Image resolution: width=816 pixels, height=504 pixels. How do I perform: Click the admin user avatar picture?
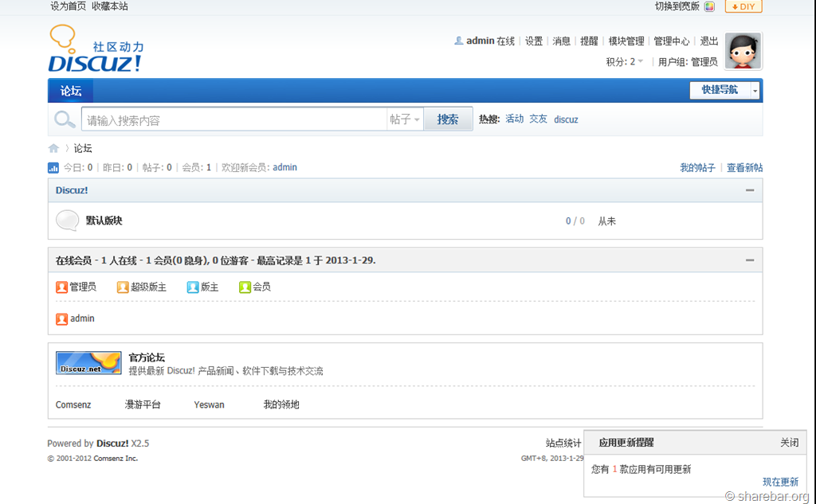pyautogui.click(x=743, y=52)
